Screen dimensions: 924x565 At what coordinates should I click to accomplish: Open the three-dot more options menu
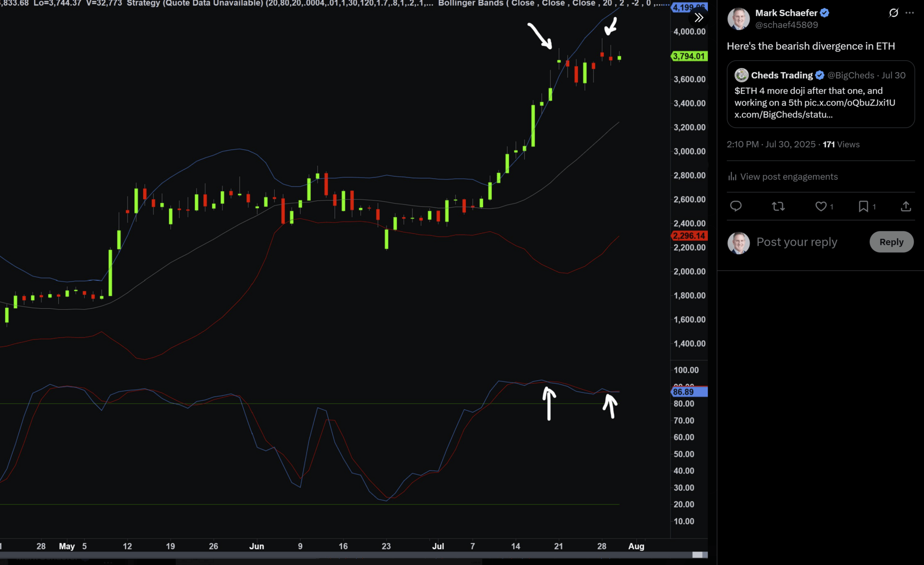(910, 13)
